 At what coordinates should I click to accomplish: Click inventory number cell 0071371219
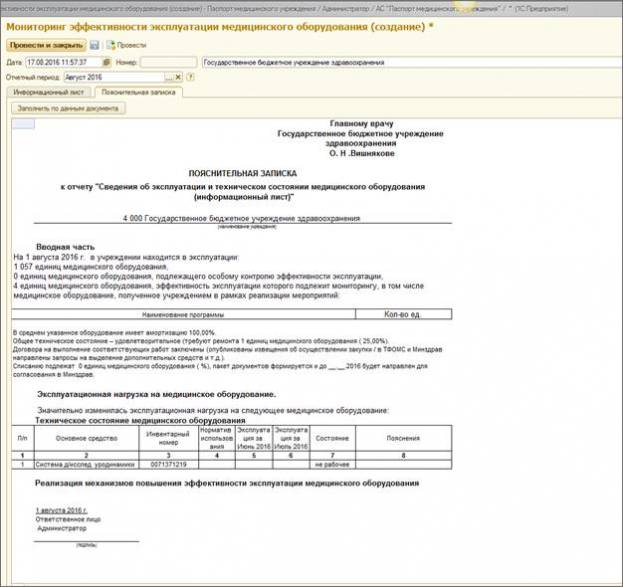click(169, 465)
